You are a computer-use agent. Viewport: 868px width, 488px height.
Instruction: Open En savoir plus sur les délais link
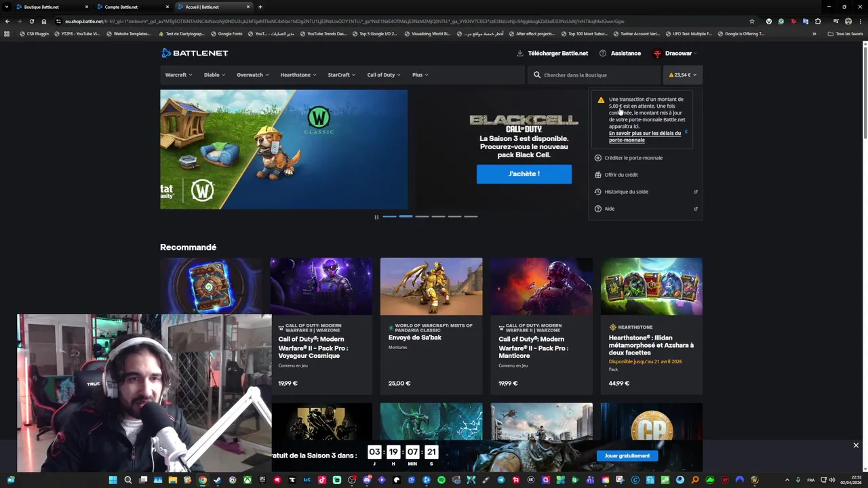645,136
